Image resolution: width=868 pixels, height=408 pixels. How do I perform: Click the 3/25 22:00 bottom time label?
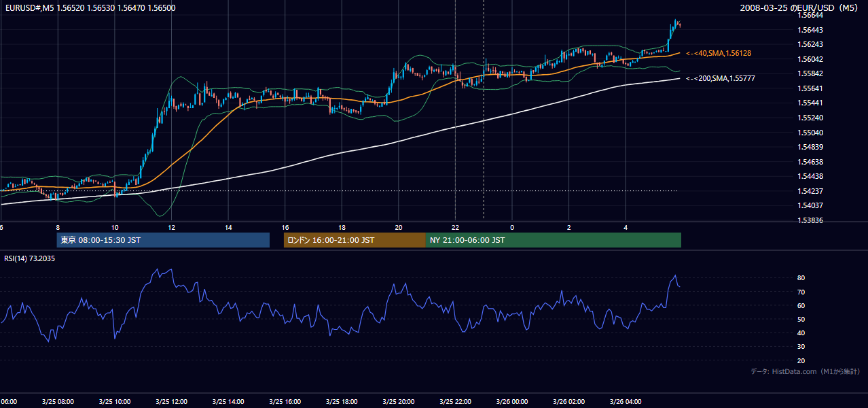pyautogui.click(x=455, y=401)
